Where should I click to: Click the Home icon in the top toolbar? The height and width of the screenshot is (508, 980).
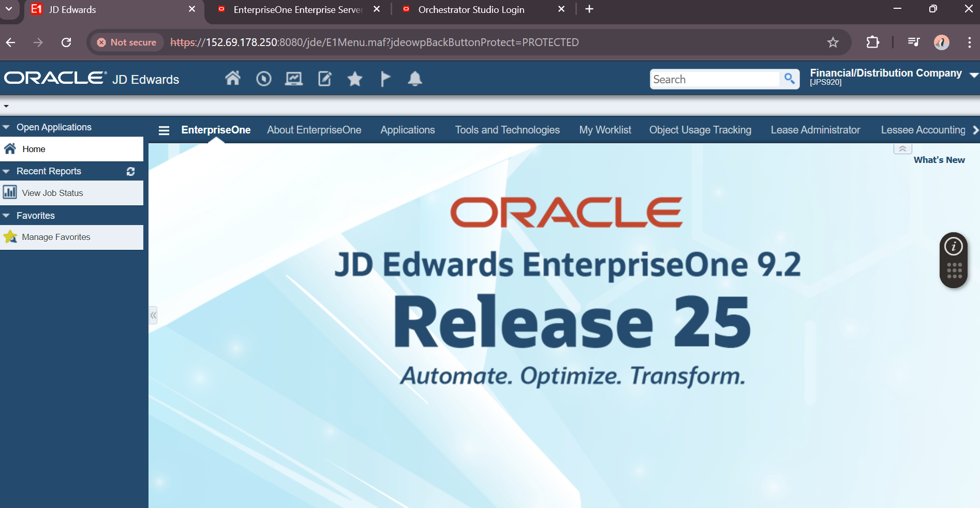click(x=233, y=79)
